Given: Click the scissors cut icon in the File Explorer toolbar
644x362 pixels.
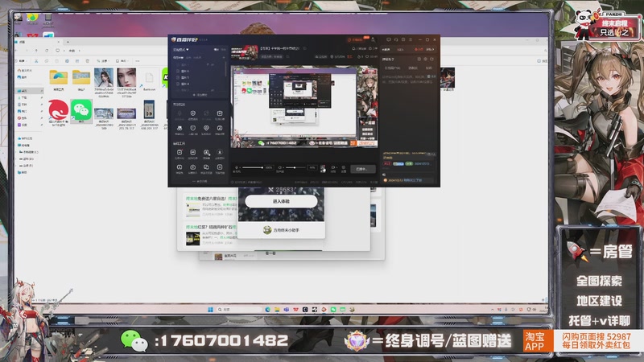Looking at the screenshot, I should pyautogui.click(x=36, y=61).
